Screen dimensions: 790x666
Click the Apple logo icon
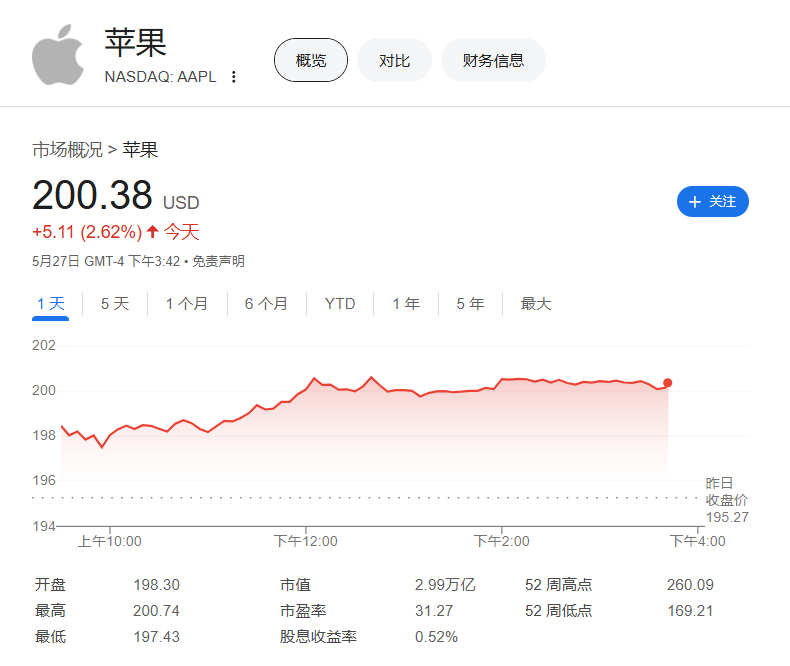coord(58,55)
